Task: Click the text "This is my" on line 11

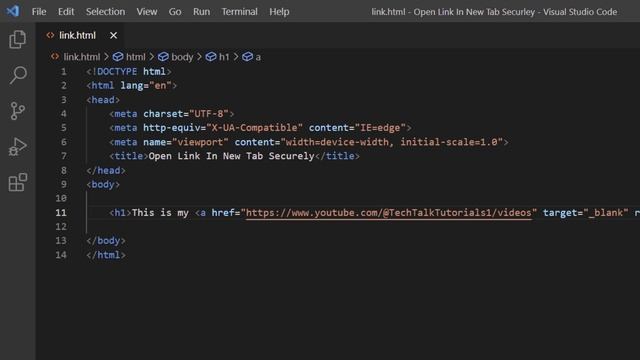Action: (160, 213)
